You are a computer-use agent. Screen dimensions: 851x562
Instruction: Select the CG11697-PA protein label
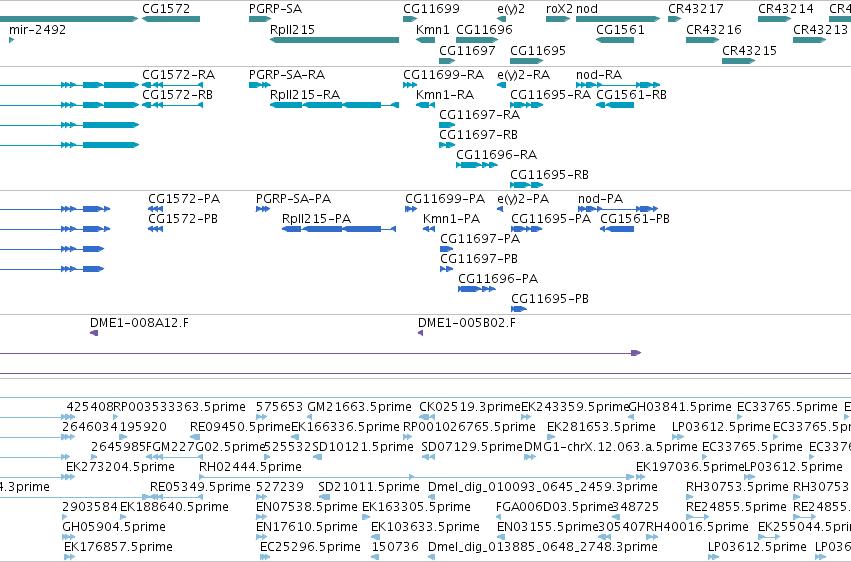pos(480,239)
